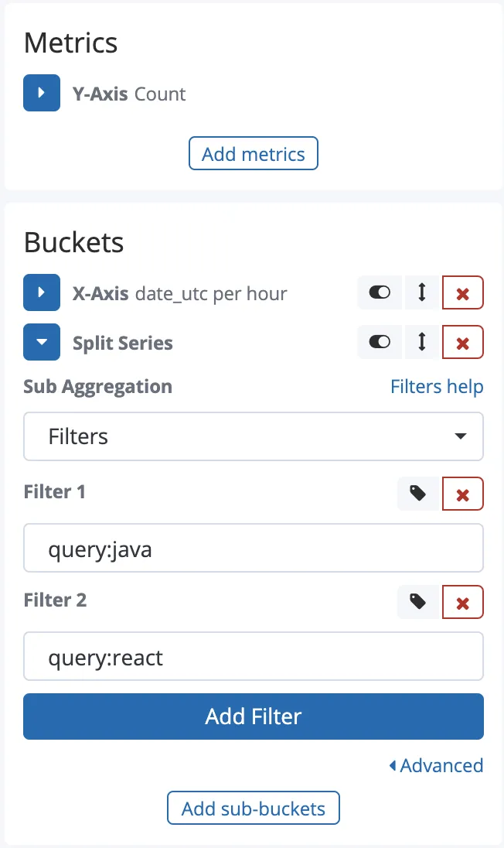Screen dimensions: 504x848
Task: Click the Add sub-buckets button
Action: 254,809
